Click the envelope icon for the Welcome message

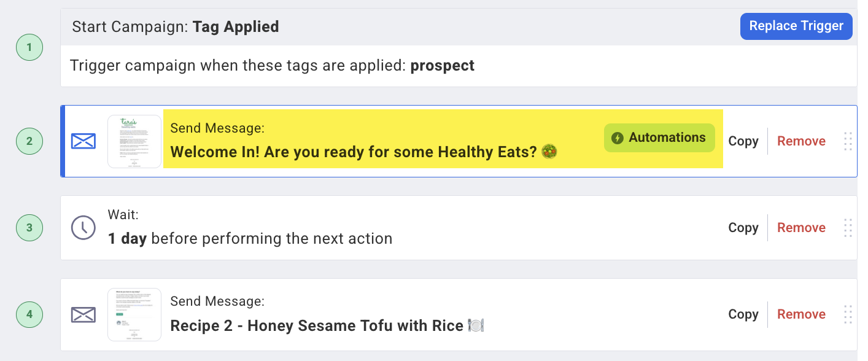point(83,142)
